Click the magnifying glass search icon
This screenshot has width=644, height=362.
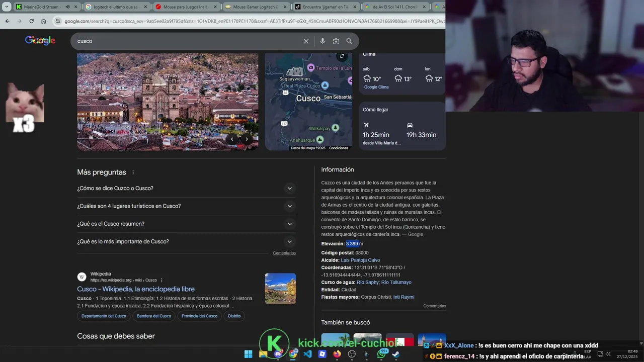click(349, 41)
